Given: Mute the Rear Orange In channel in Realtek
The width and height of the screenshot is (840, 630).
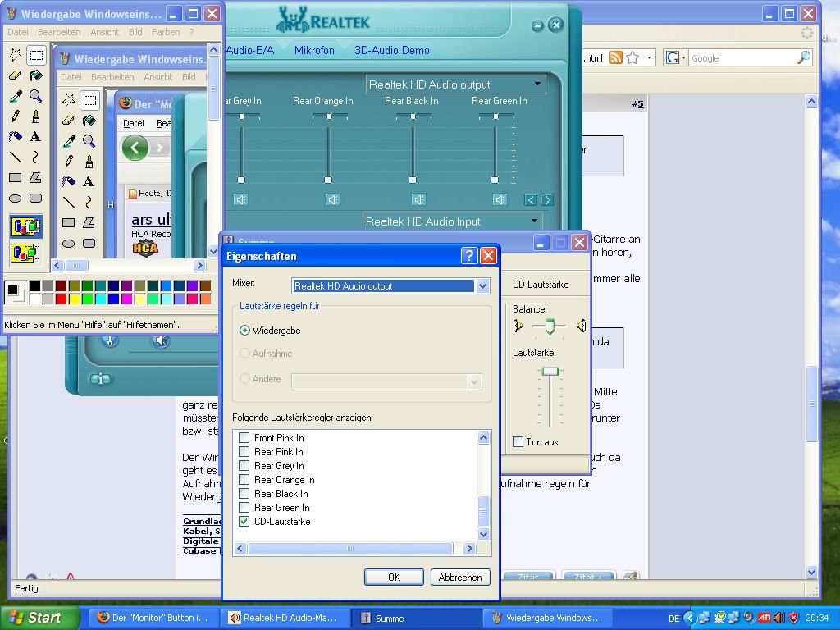Looking at the screenshot, I should [332, 200].
